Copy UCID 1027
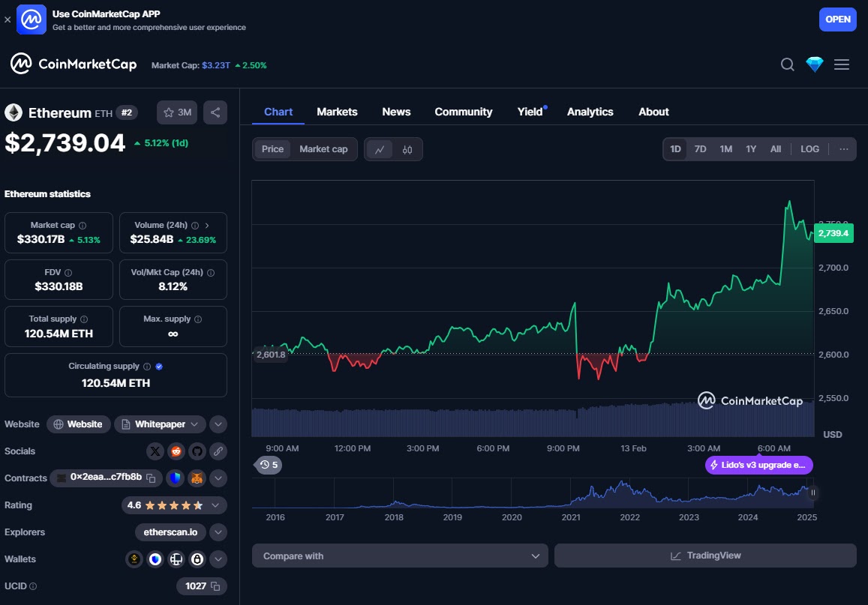Screen dimensions: 868x605 pos(215,586)
